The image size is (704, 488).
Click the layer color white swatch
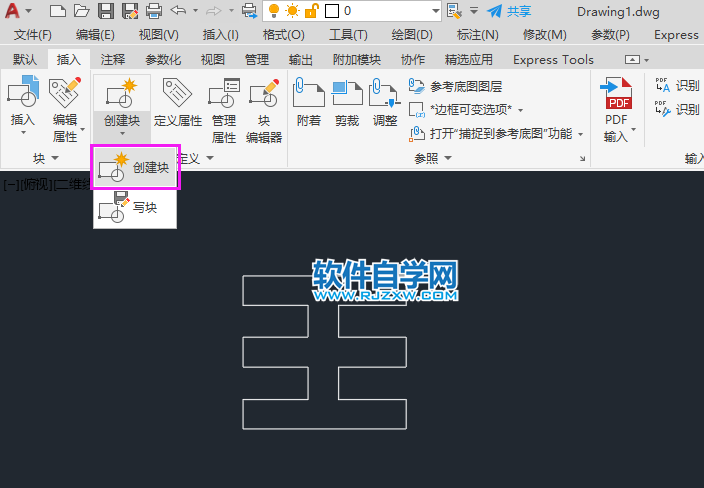(332, 11)
